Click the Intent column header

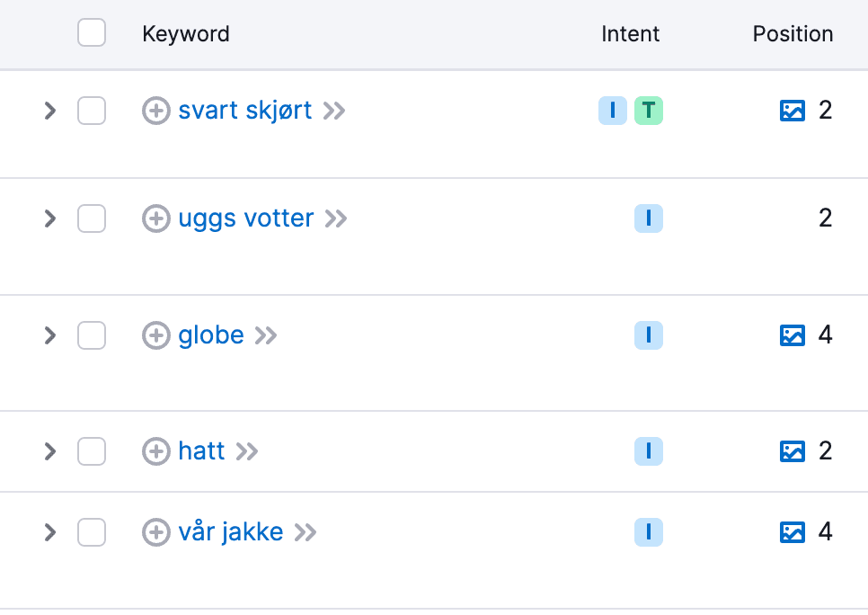(x=630, y=34)
